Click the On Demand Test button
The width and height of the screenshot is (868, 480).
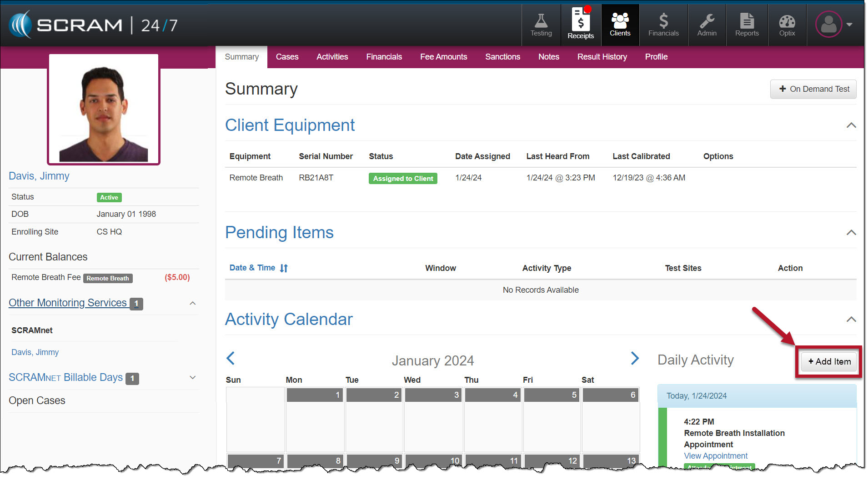pyautogui.click(x=813, y=89)
